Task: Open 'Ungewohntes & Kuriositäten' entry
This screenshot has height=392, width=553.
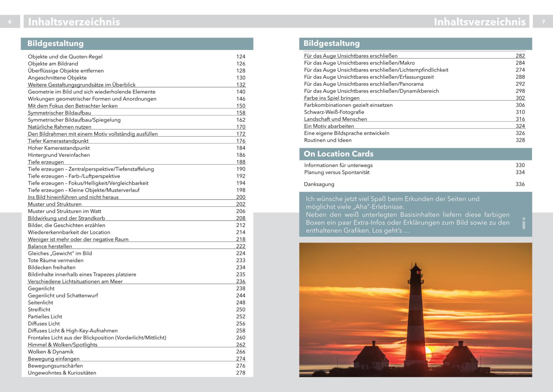Action: [62, 373]
